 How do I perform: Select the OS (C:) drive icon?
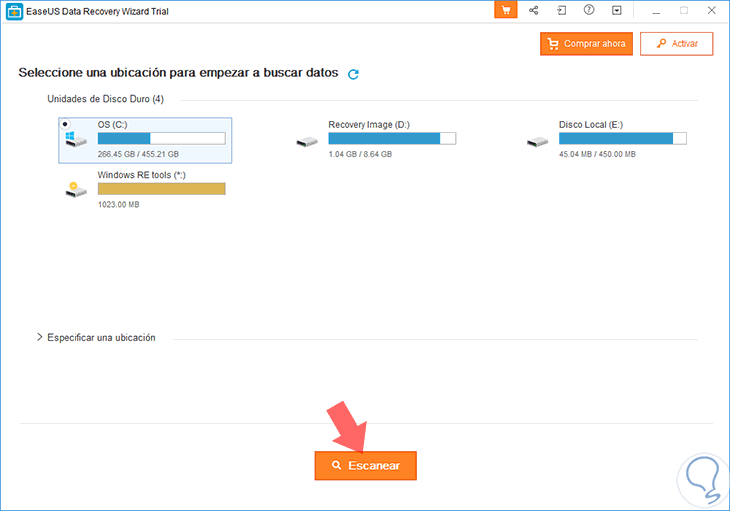[76, 139]
